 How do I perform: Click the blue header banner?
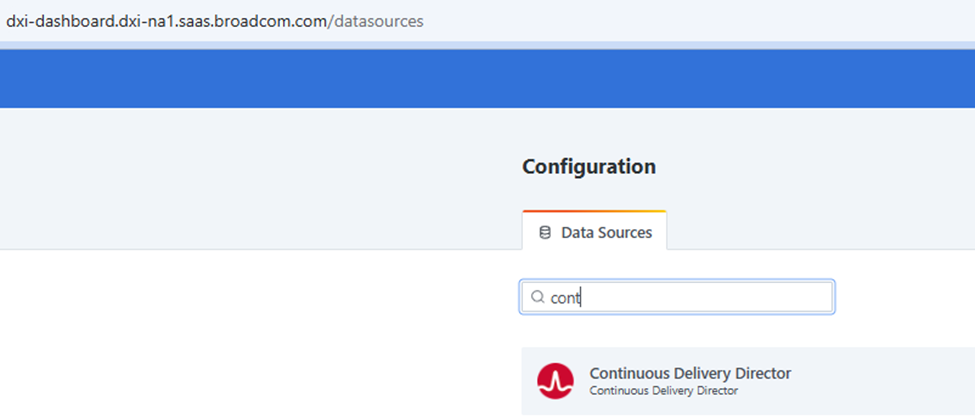pos(488,78)
